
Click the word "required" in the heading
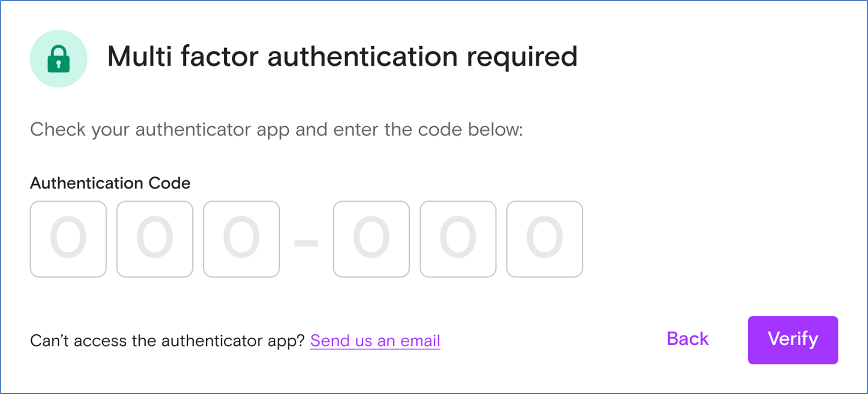[x=522, y=57]
